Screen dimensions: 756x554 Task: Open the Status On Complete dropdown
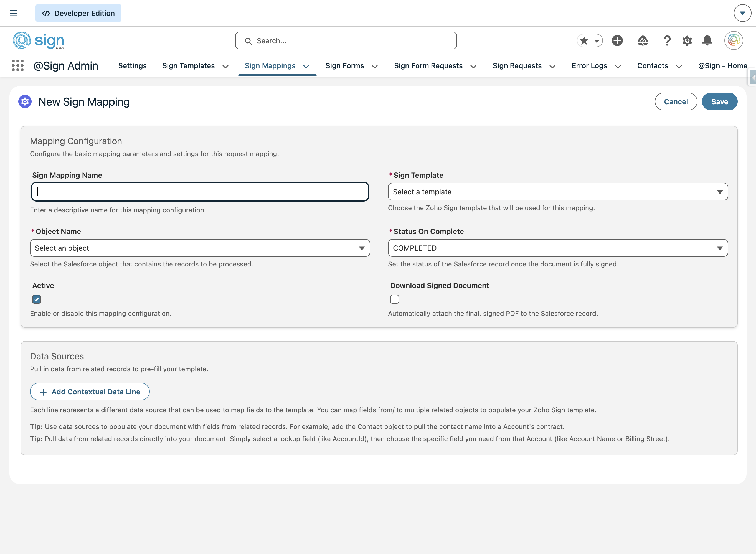coord(558,248)
